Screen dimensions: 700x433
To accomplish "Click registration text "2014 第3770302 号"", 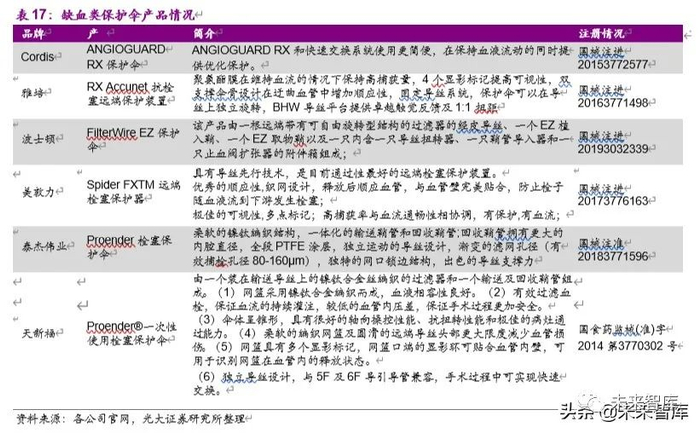I will click(627, 346).
